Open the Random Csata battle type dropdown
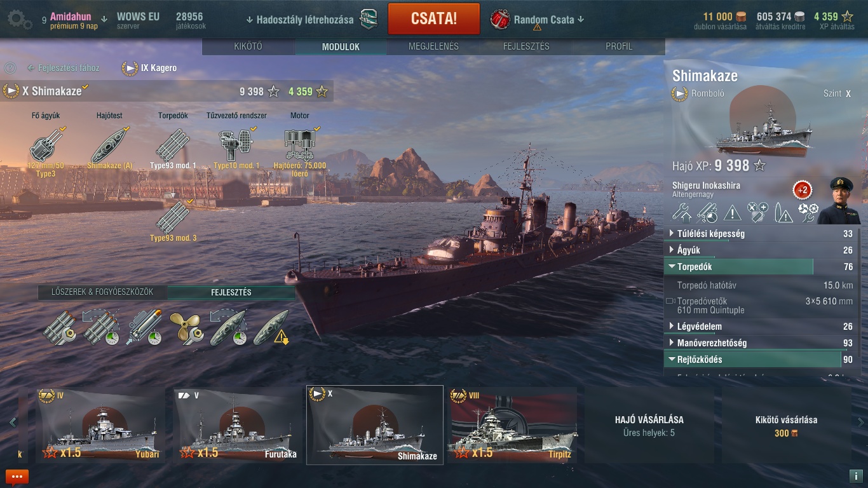This screenshot has height=488, width=868. (x=537, y=19)
